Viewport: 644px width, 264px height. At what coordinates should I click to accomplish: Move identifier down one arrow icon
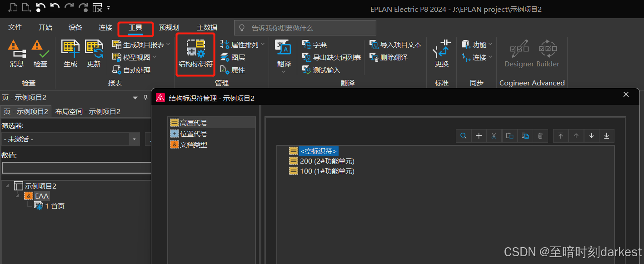591,135
